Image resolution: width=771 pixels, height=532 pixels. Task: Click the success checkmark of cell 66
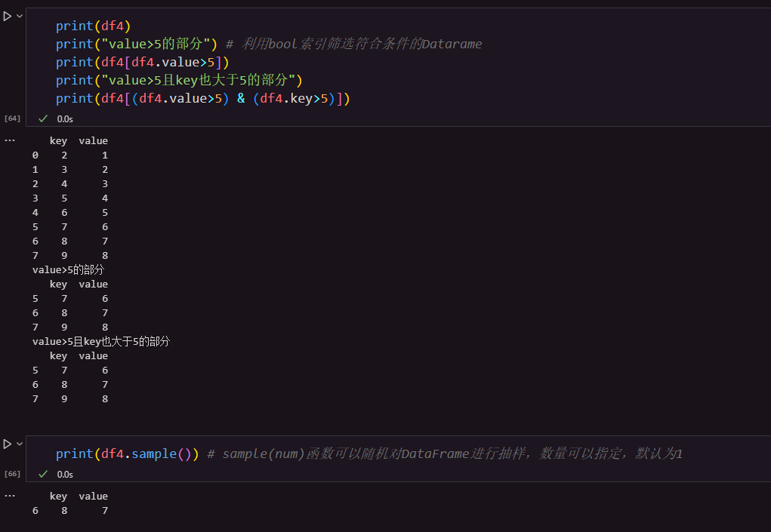43,474
